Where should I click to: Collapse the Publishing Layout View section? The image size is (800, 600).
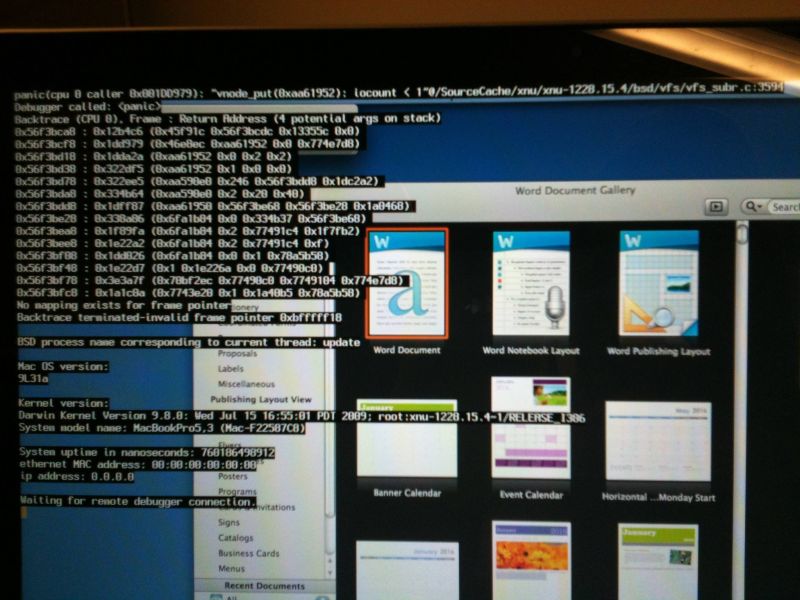coord(262,400)
